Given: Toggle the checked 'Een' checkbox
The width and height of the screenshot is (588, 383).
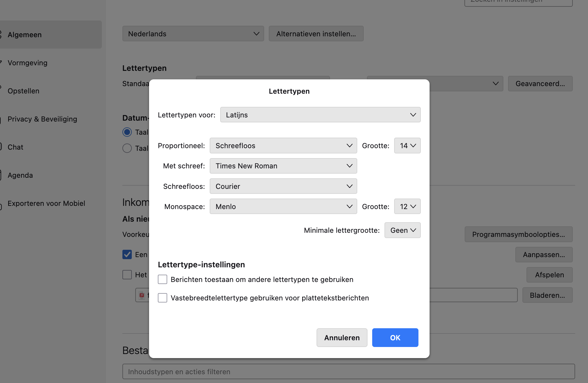Looking at the screenshot, I should [x=127, y=254].
